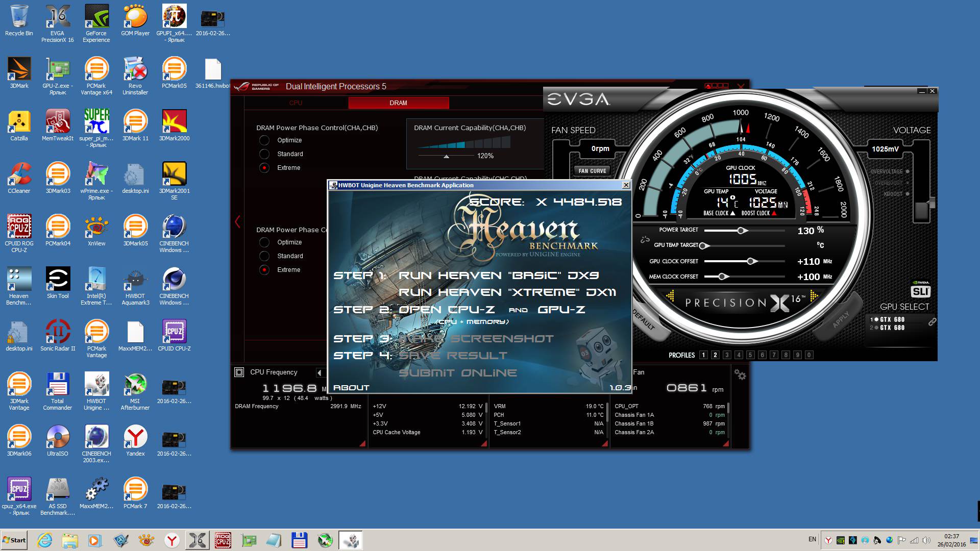Launch GOM Player desktop shortcut

click(135, 21)
